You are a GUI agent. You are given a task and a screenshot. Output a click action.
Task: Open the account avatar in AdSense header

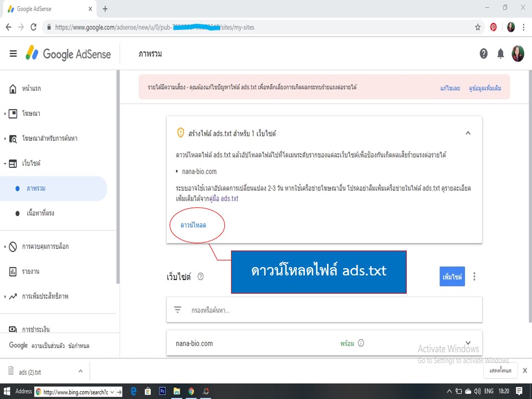(x=518, y=54)
